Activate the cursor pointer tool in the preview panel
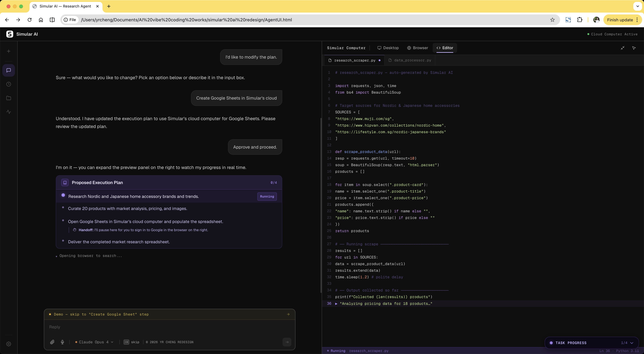 click(x=634, y=48)
